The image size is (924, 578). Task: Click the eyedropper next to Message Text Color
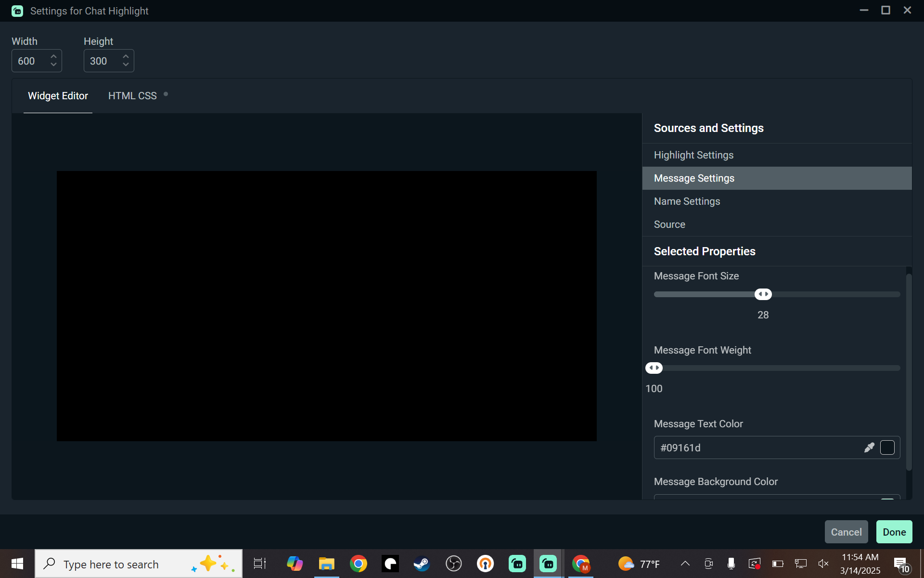click(x=869, y=447)
